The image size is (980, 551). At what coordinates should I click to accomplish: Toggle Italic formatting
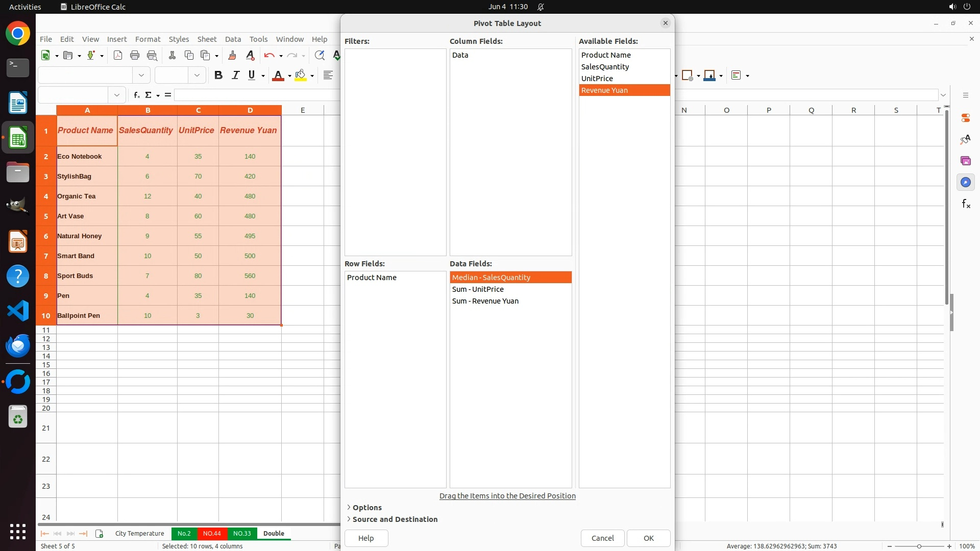235,76
